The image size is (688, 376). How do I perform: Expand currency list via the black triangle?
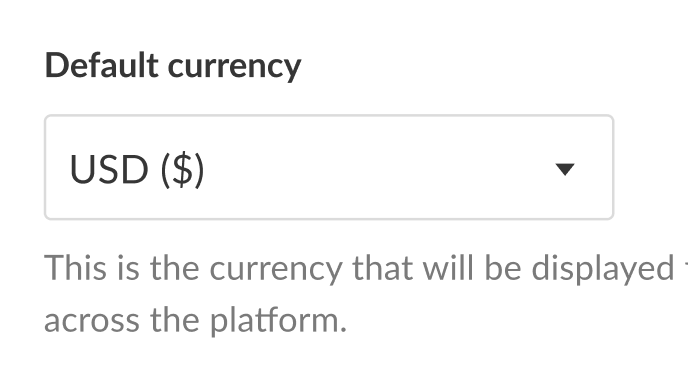[x=565, y=169]
